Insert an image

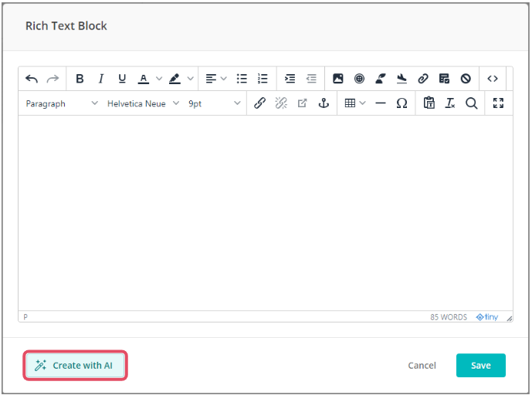coord(338,79)
